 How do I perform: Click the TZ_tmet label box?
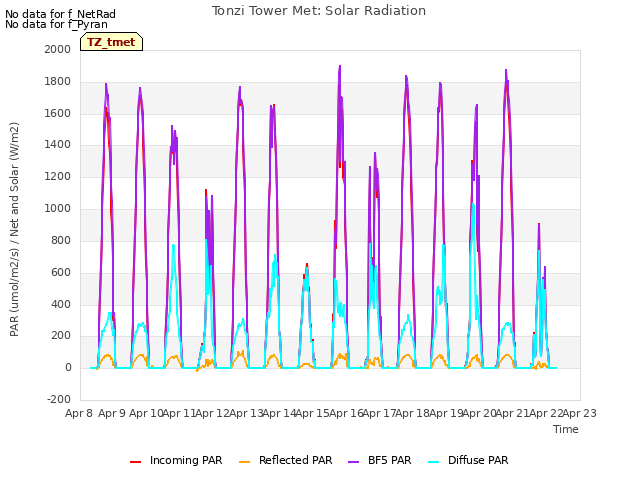click(x=111, y=42)
